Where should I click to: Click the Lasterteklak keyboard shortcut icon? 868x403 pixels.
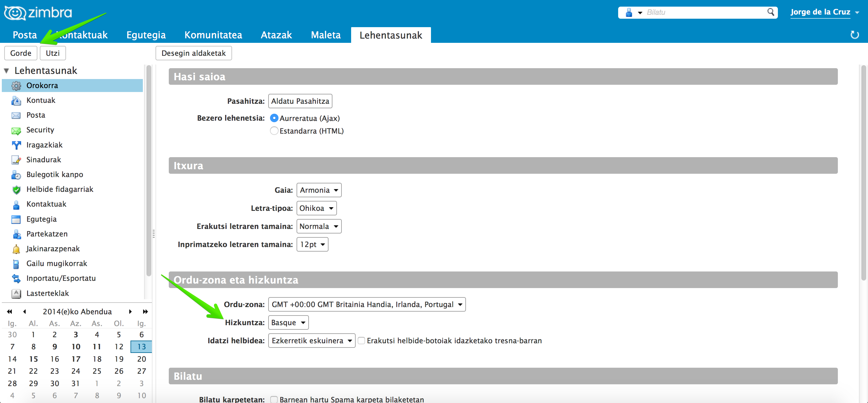click(x=16, y=294)
